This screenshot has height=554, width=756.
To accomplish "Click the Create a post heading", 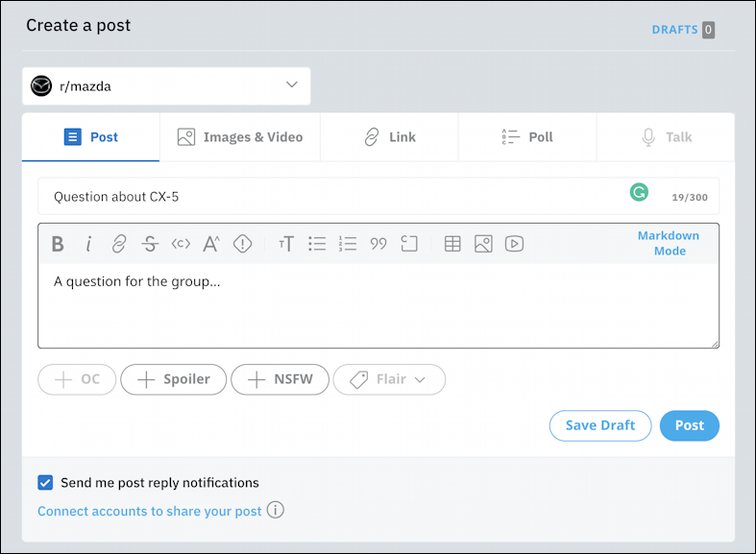I will (x=78, y=26).
